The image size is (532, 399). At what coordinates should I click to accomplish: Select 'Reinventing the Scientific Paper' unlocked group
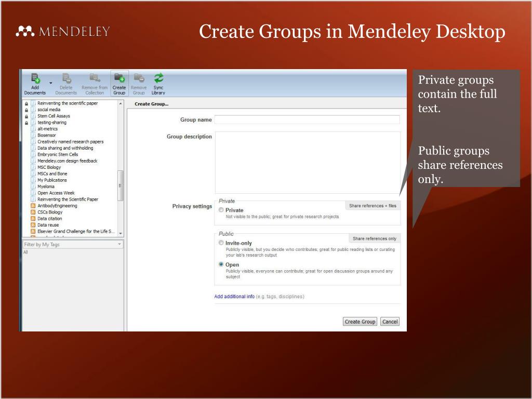68,199
